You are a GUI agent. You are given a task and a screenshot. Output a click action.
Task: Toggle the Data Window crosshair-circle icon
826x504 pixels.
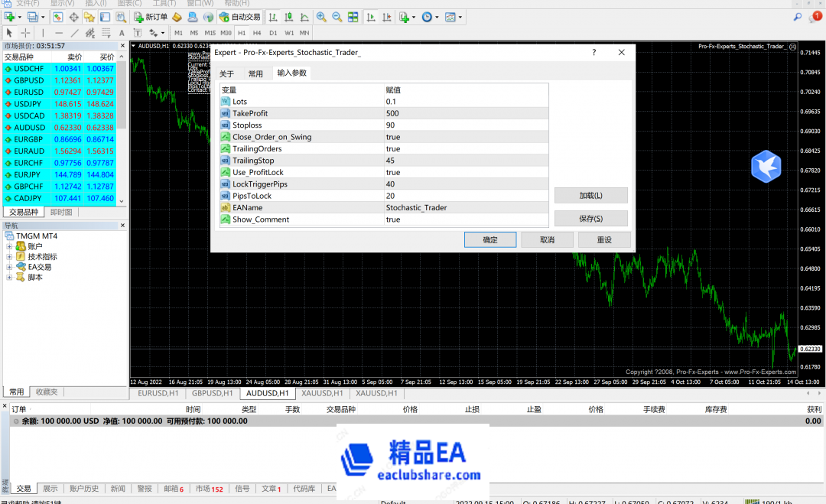point(73,17)
